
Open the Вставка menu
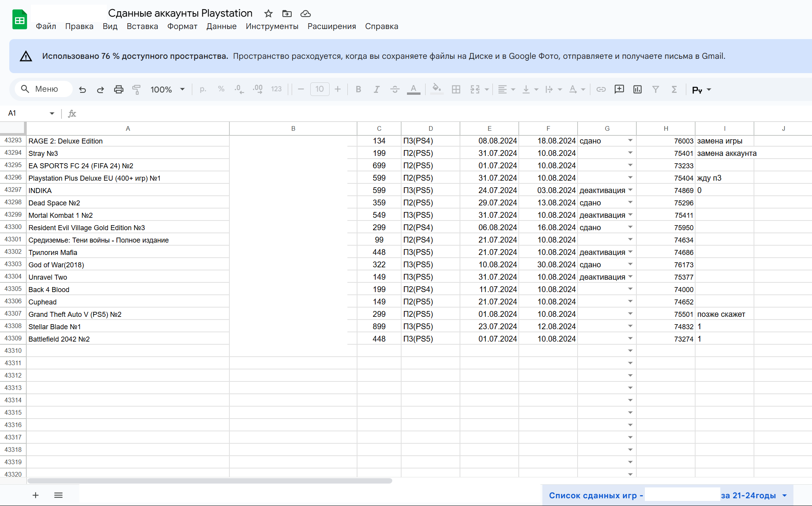(142, 26)
